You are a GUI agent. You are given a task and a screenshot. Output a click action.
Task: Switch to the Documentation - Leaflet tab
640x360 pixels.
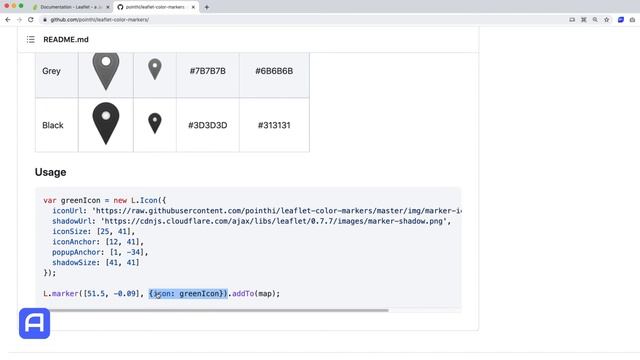click(x=71, y=7)
